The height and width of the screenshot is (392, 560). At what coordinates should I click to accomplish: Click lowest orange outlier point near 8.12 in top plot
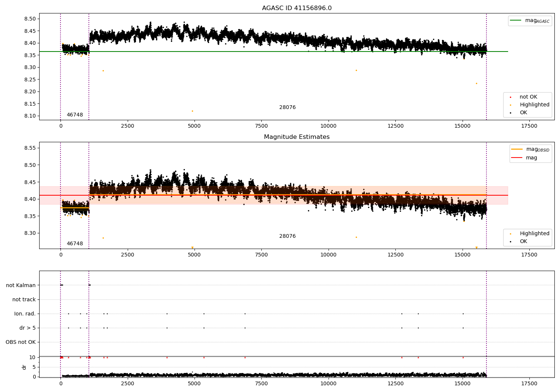193,111
